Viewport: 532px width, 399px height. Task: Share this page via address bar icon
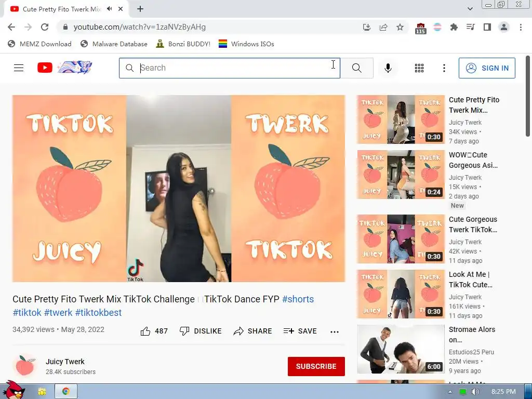click(x=383, y=27)
